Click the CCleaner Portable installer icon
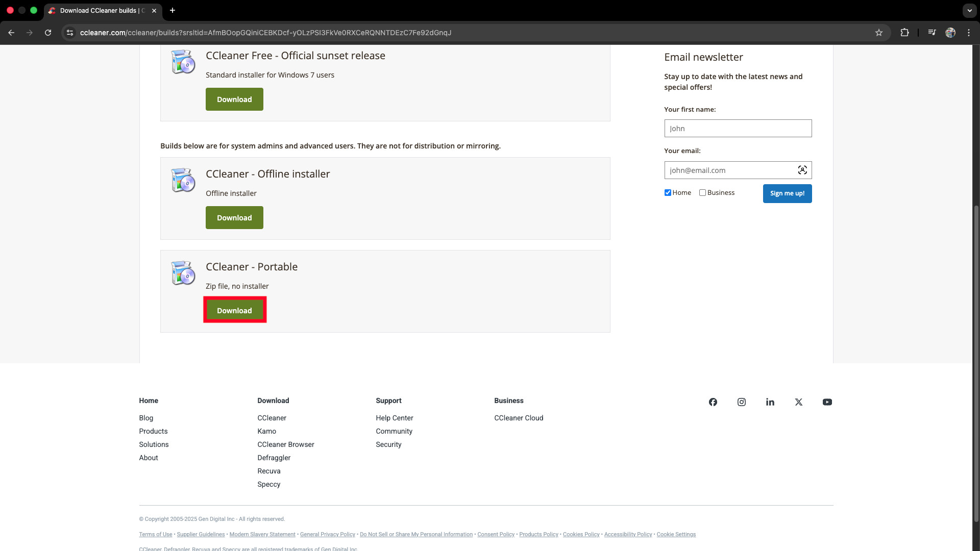This screenshot has width=980, height=551. (x=183, y=273)
